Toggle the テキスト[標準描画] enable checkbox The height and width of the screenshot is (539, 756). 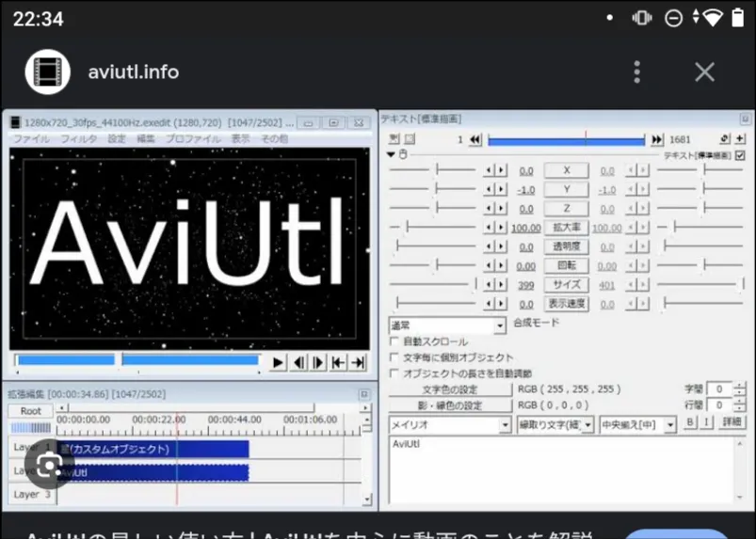point(740,155)
